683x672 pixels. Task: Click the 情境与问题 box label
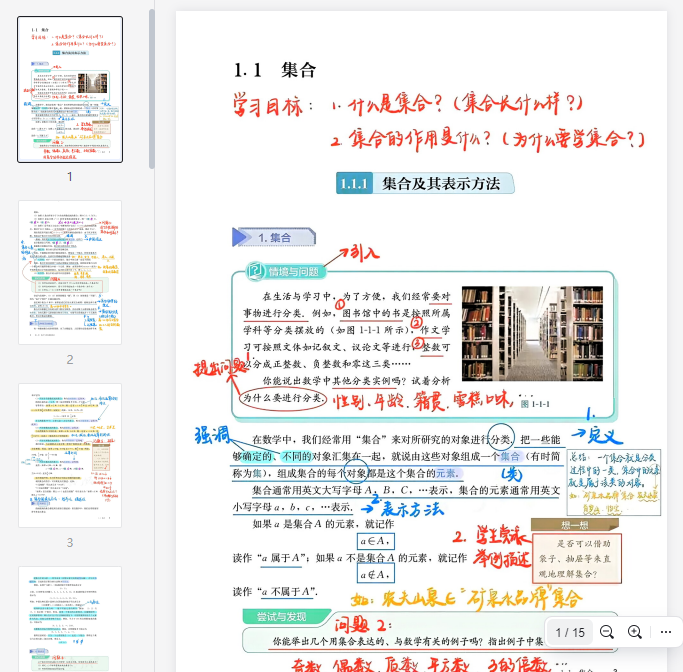tap(286, 272)
